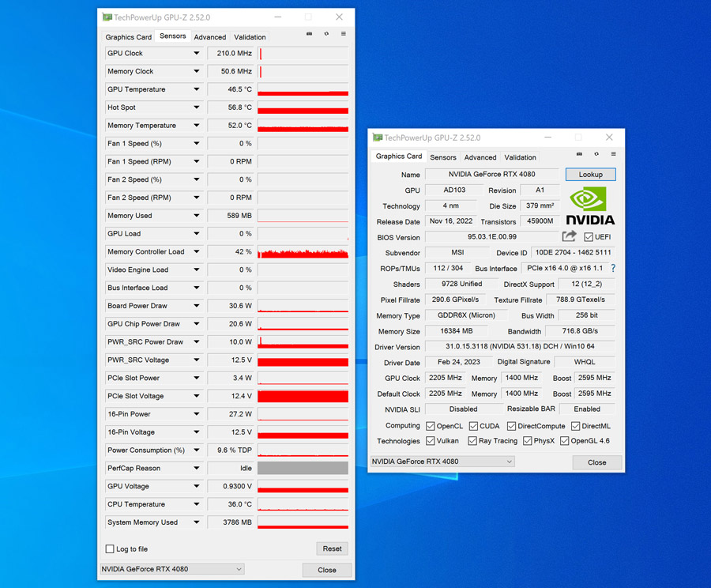Image resolution: width=711 pixels, height=588 pixels.
Task: Click the Nov 16, 2022 release date
Action: 451,221
